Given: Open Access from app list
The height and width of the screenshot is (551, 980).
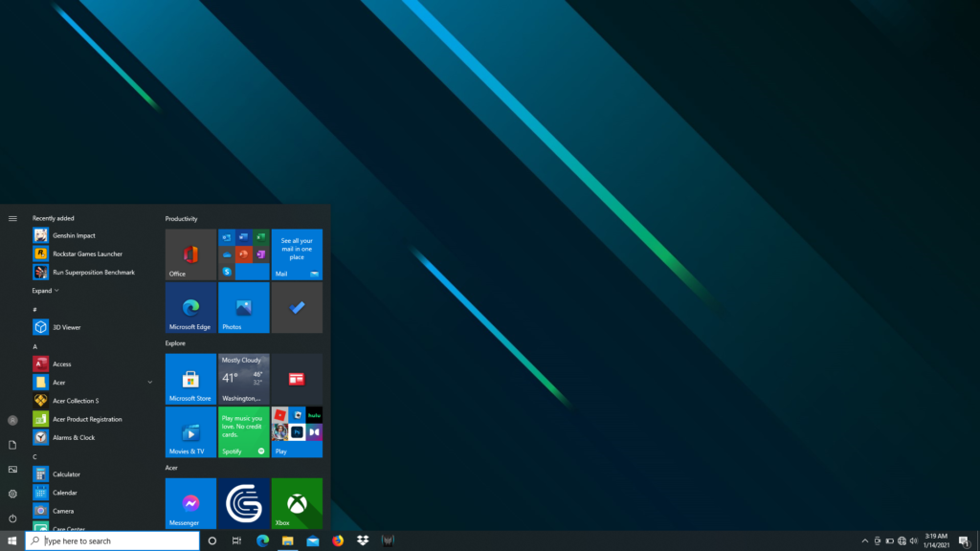Looking at the screenshot, I should [93, 364].
